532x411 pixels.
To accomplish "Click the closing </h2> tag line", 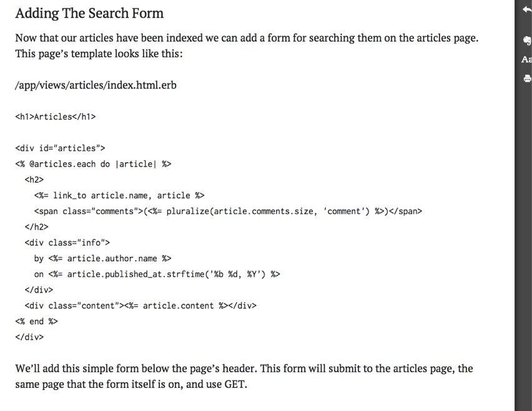I will point(36,227).
